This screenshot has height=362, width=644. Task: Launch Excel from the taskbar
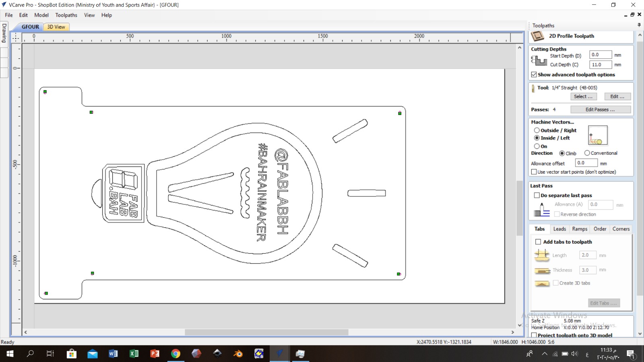point(134,354)
